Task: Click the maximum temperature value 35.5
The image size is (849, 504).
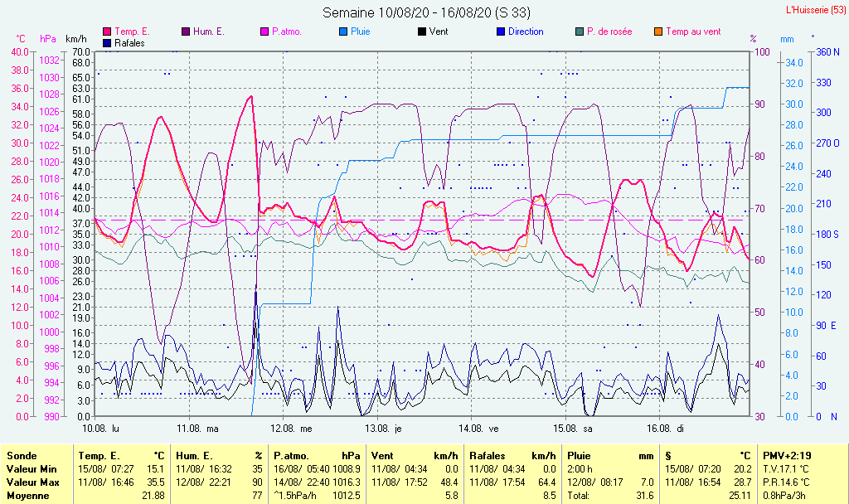Action: click(x=155, y=482)
